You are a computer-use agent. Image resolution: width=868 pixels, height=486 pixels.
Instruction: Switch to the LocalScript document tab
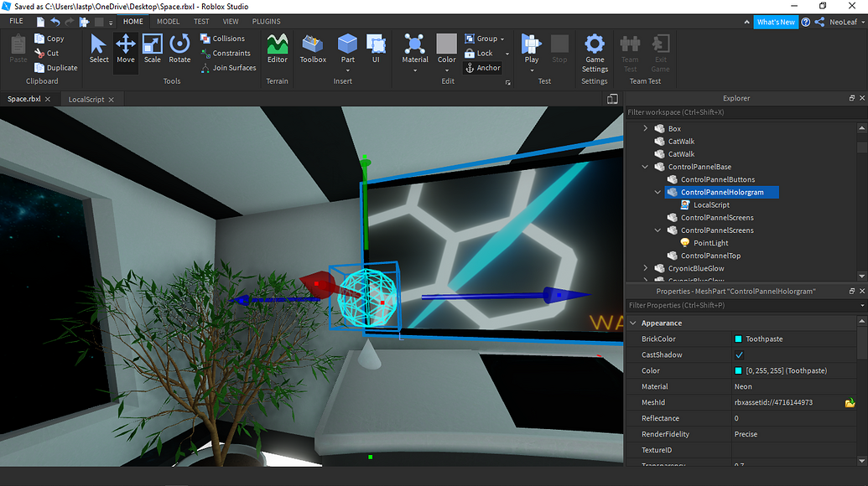click(x=86, y=100)
